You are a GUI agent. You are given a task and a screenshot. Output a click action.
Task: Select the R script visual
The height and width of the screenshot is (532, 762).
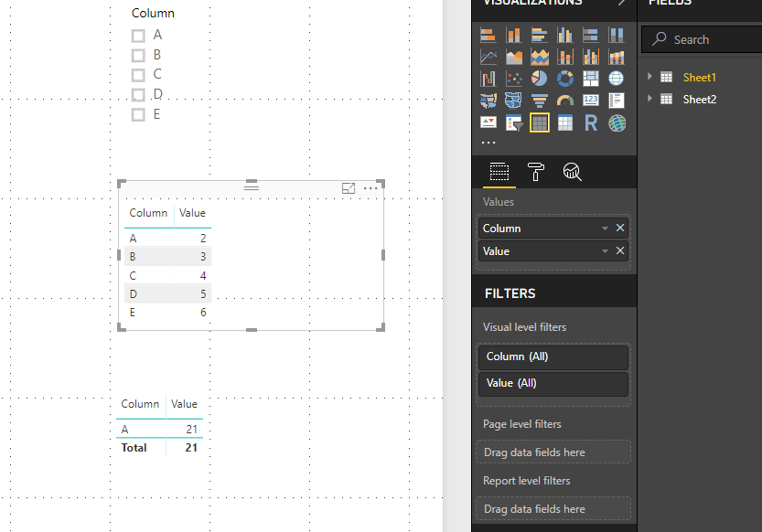pos(591,122)
